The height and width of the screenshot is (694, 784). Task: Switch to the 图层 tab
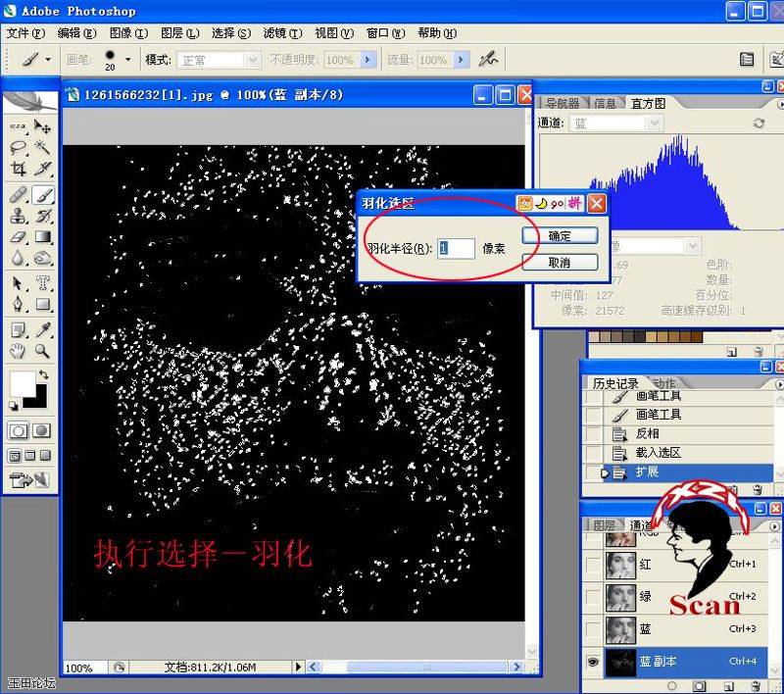tap(605, 525)
